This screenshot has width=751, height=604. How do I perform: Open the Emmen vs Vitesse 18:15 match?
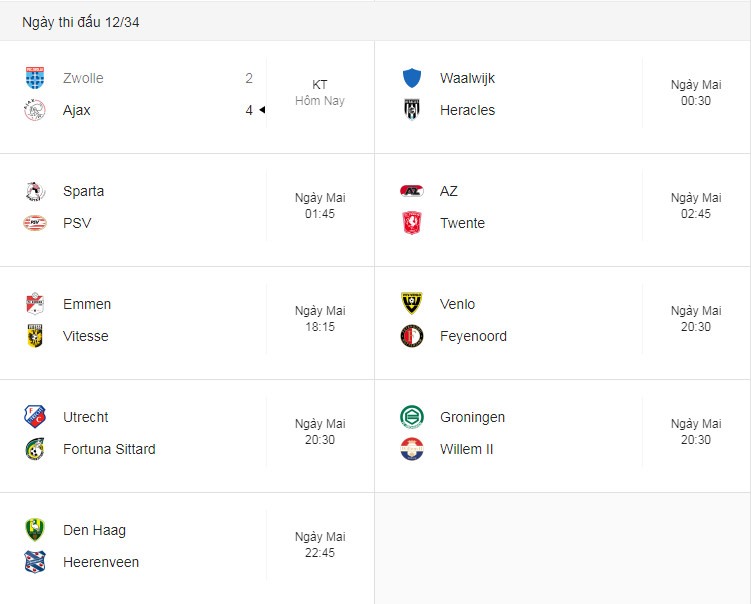[x=187, y=320]
